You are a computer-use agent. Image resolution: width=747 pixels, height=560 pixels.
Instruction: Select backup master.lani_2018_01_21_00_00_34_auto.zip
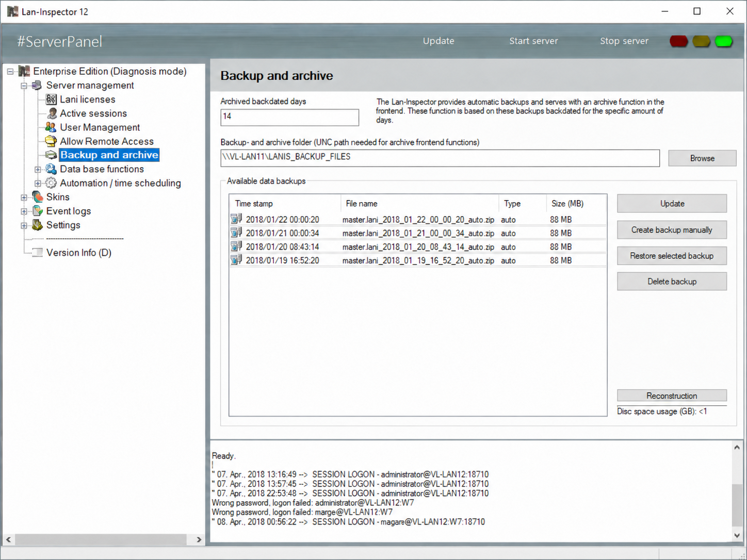pyautogui.click(x=418, y=233)
